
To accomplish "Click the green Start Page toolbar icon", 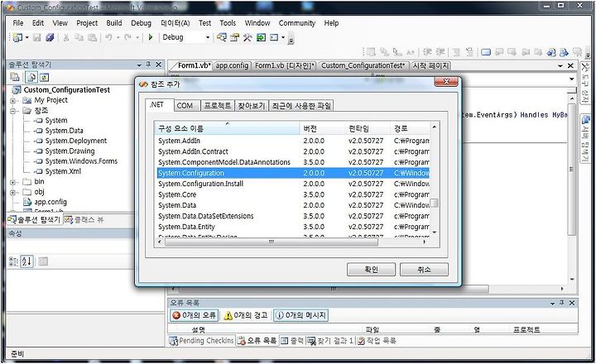I will pos(261,37).
